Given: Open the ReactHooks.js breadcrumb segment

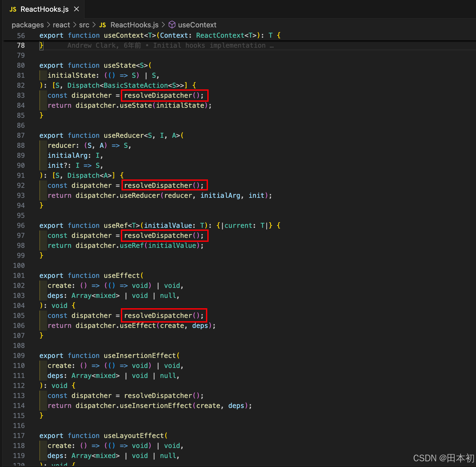Looking at the screenshot, I should pyautogui.click(x=135, y=25).
